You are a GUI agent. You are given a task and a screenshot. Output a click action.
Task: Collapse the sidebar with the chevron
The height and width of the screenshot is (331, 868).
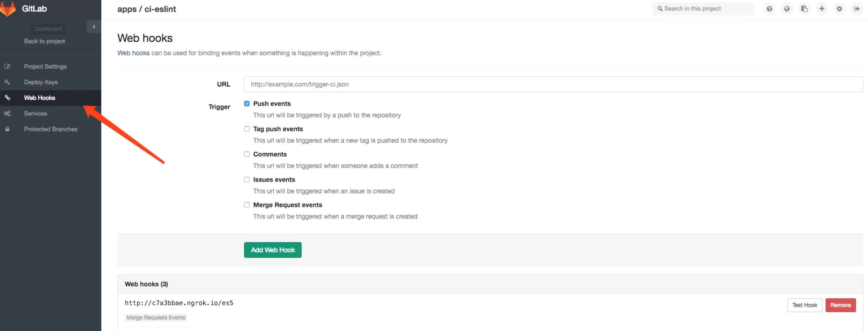click(x=94, y=27)
